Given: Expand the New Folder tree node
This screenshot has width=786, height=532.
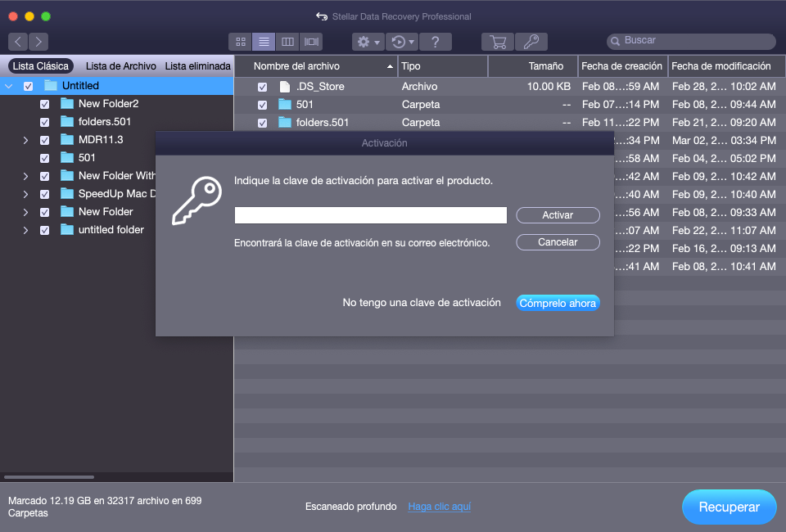Looking at the screenshot, I should [x=25, y=213].
